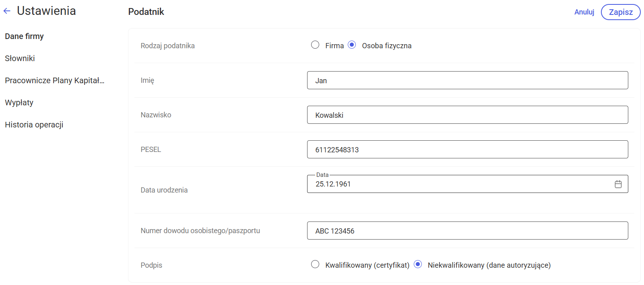Click the Podatnik section heading

click(146, 12)
